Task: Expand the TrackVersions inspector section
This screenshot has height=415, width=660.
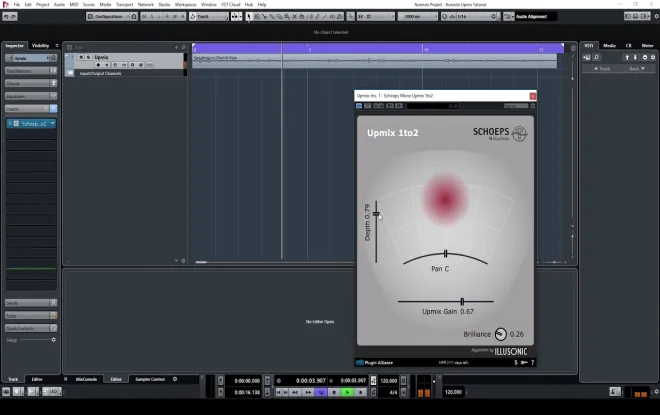Action: (31, 71)
